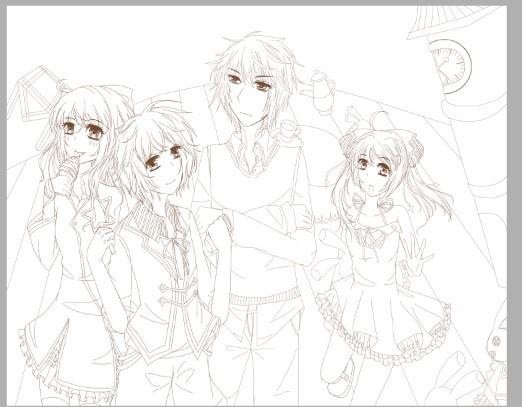Click the floating teapot in the drawing
The width and height of the screenshot is (522, 407).
pos(320,91)
